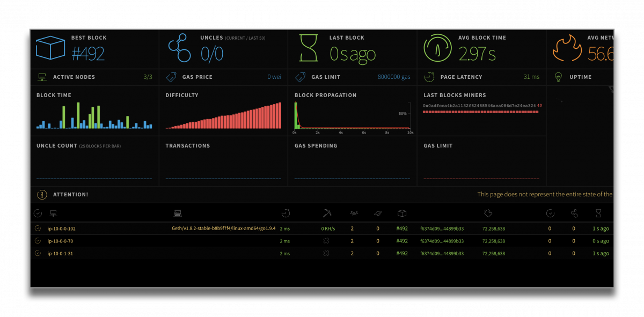
Task: Click the Gas Price tag icon
Action: (x=171, y=77)
